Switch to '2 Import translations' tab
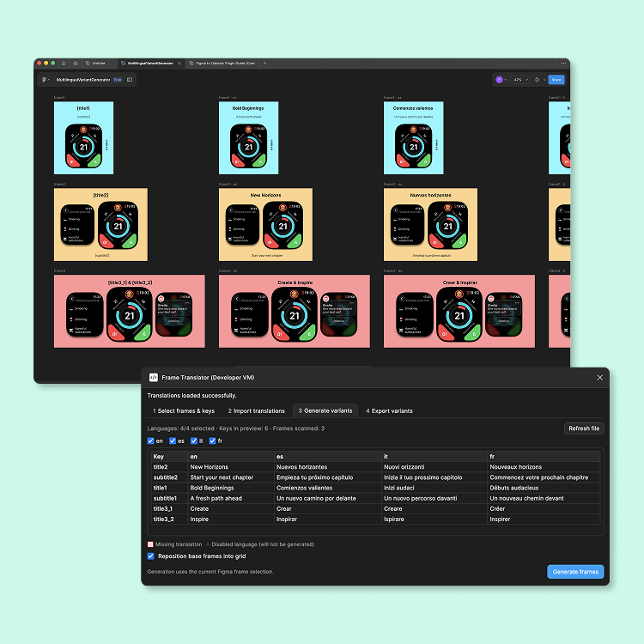The image size is (644, 644). (257, 411)
